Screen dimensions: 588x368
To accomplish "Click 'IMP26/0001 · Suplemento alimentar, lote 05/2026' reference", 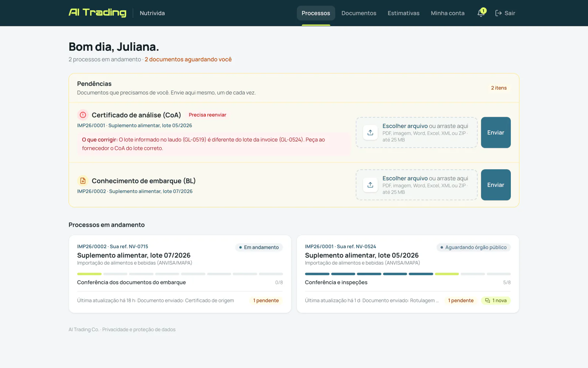I will tap(135, 125).
